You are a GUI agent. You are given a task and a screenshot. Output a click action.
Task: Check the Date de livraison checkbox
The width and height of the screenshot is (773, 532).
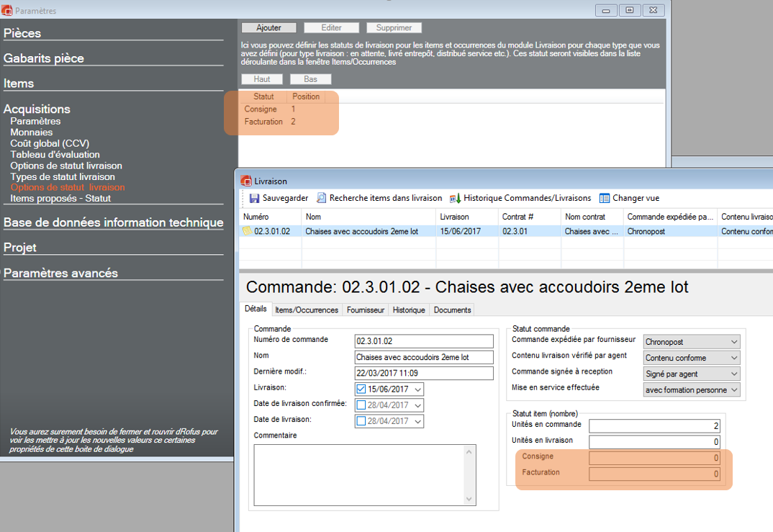coord(361,421)
